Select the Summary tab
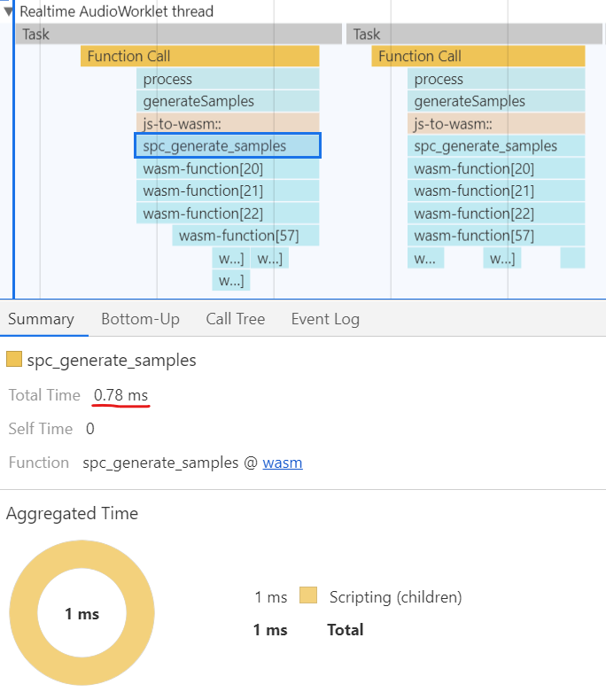 (41, 319)
